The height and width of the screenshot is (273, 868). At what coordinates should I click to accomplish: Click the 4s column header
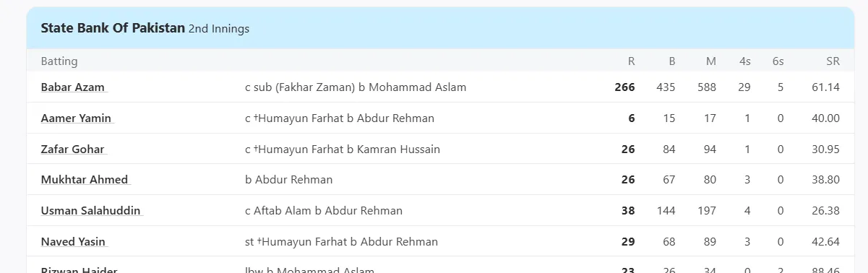745,61
